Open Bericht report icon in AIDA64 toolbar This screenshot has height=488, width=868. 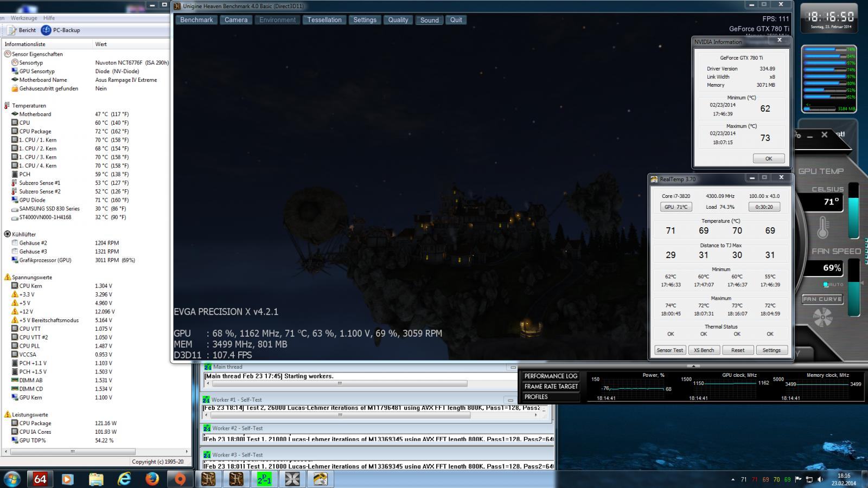(12, 30)
